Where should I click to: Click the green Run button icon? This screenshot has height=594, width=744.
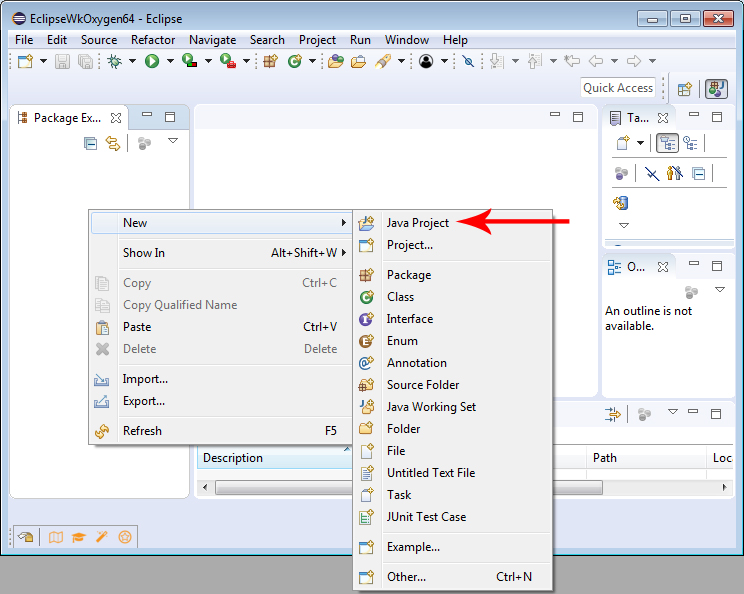[x=152, y=61]
